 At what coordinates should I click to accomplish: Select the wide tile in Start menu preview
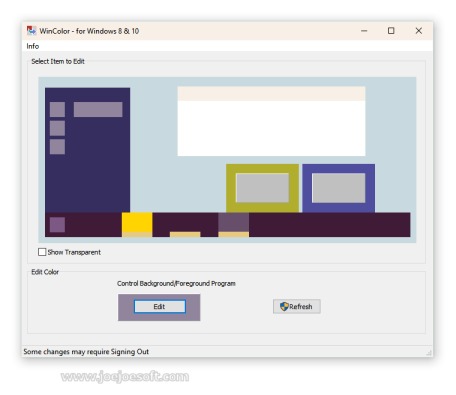click(x=98, y=109)
